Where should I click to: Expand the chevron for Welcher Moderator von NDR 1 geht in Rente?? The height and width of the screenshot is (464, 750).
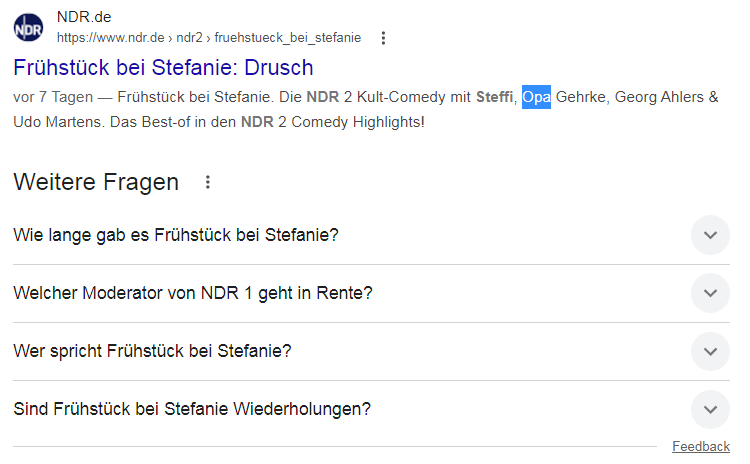(710, 293)
